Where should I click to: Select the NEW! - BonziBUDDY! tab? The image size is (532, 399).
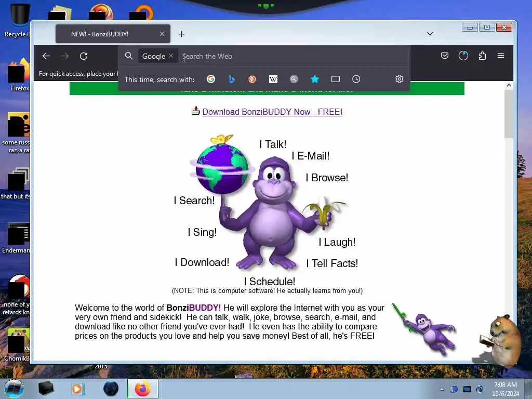tap(113, 34)
